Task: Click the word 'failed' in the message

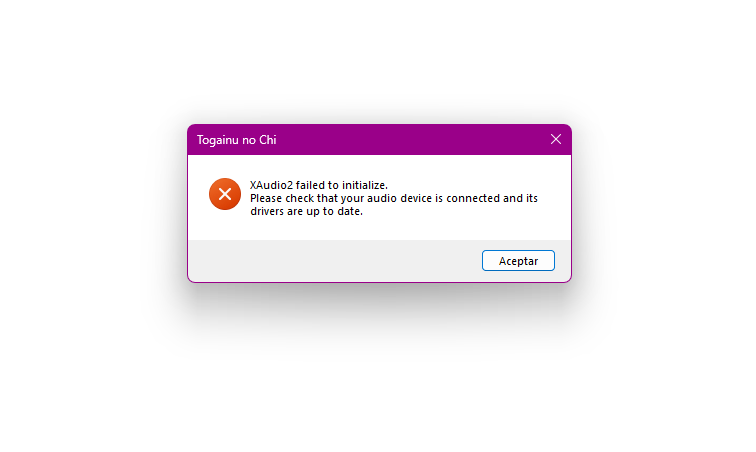Action: (310, 185)
